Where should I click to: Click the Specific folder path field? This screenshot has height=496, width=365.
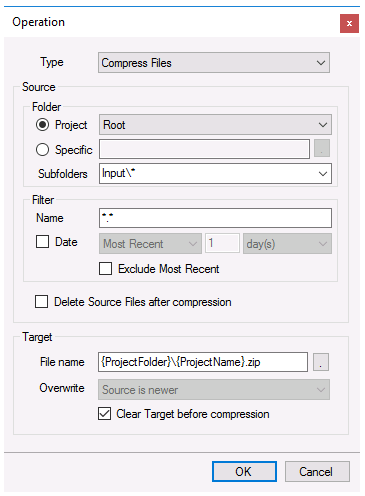click(x=204, y=149)
